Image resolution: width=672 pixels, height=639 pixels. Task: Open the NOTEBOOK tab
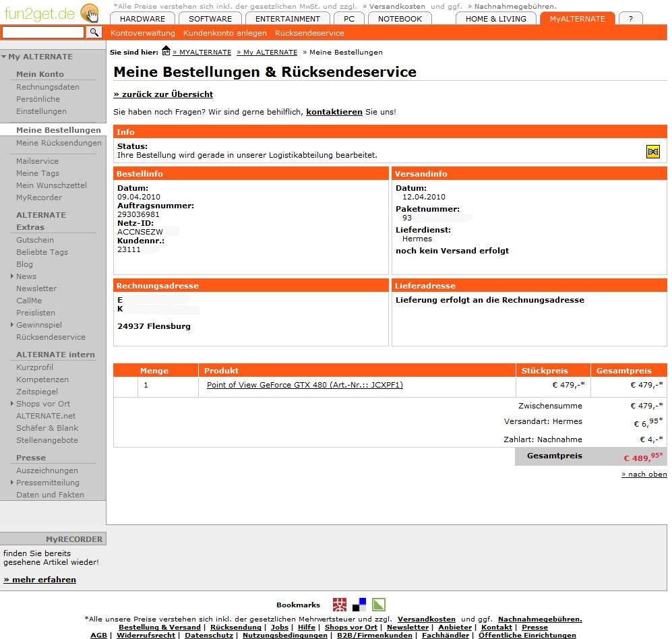click(x=400, y=19)
